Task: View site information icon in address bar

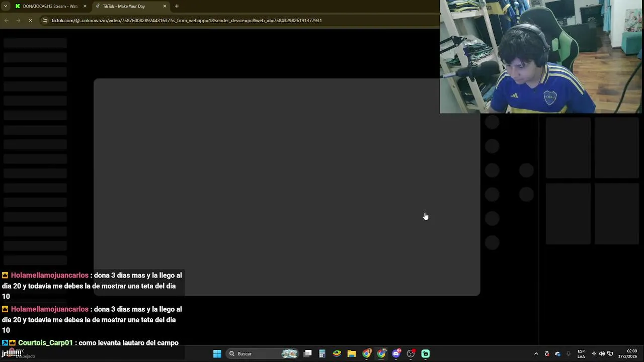Action: [x=45, y=20]
